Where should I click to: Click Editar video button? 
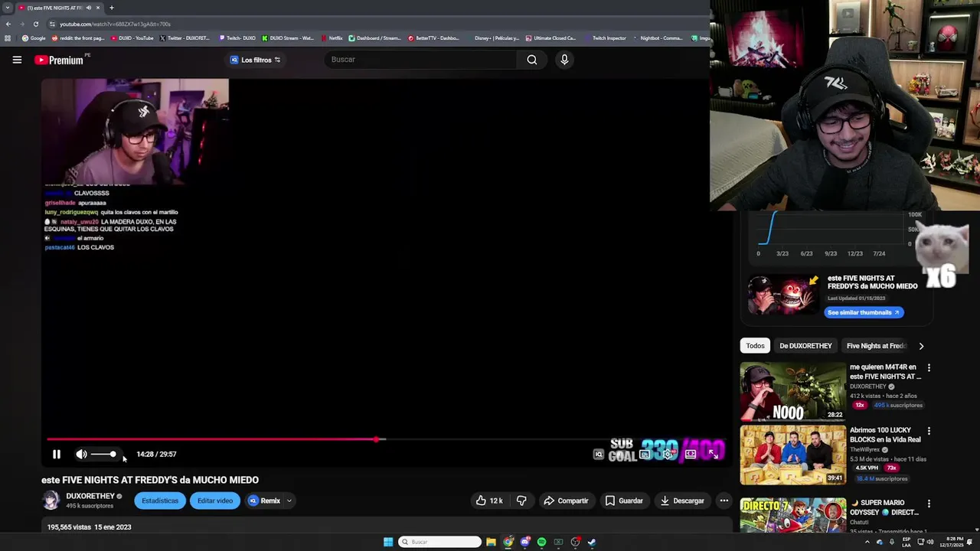(x=215, y=500)
